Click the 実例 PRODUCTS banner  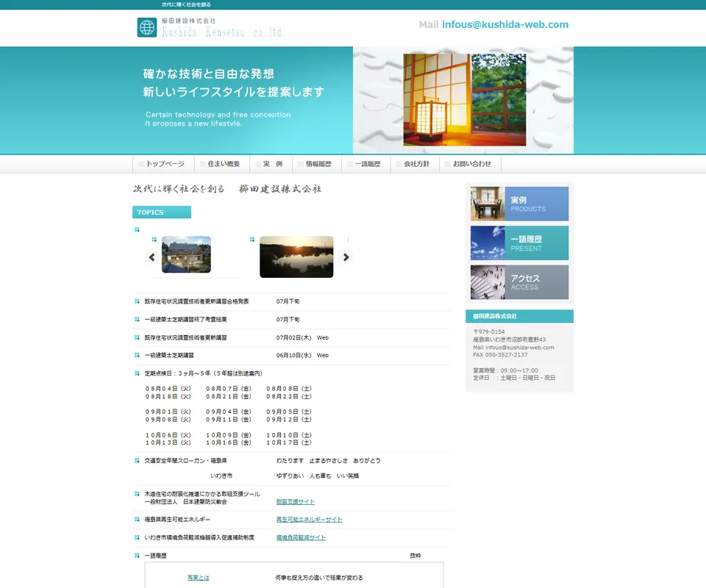pos(520,204)
